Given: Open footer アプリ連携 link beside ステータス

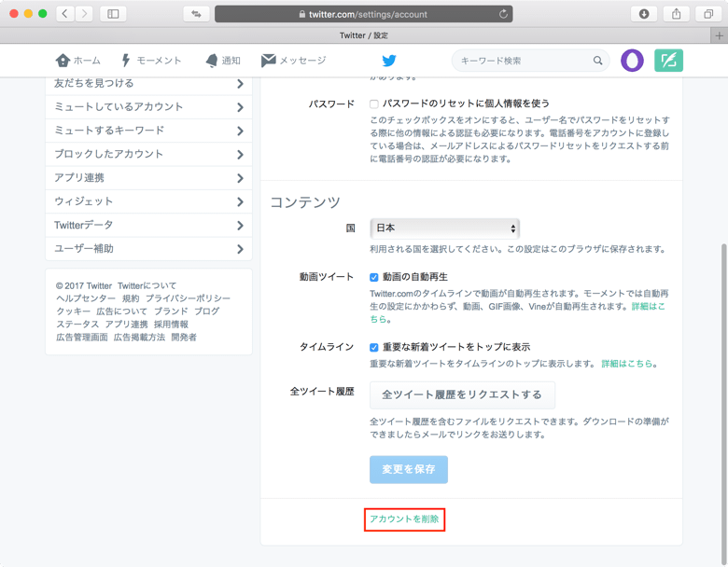Looking at the screenshot, I should pos(126,325).
